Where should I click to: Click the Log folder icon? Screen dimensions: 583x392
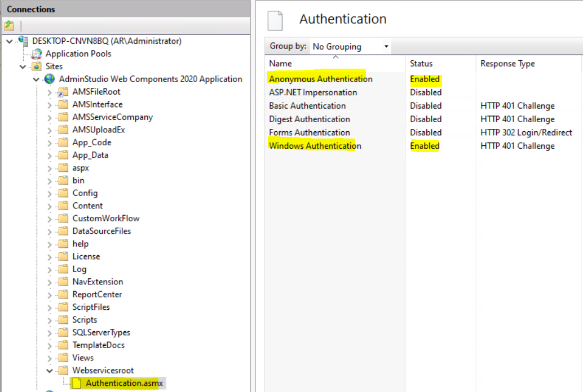64,269
